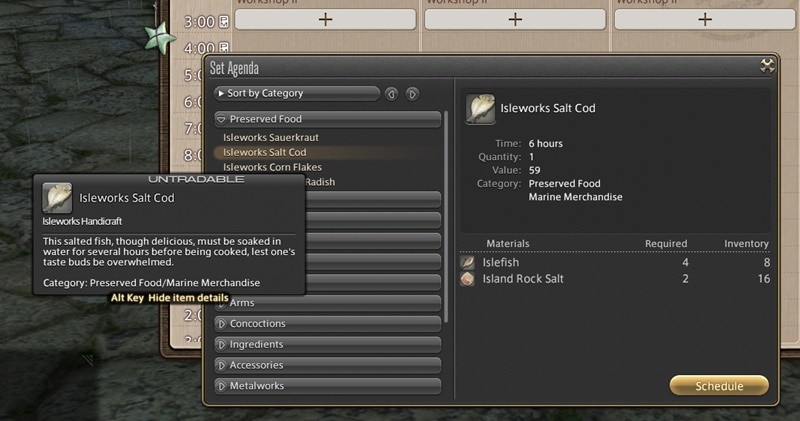
Task: Expand the Metalworks category
Action: [x=328, y=386]
